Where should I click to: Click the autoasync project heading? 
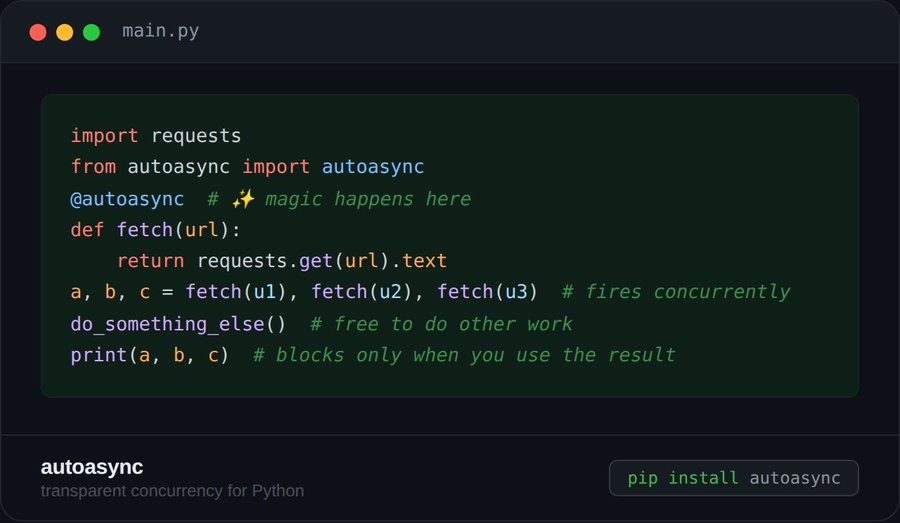[92, 467]
